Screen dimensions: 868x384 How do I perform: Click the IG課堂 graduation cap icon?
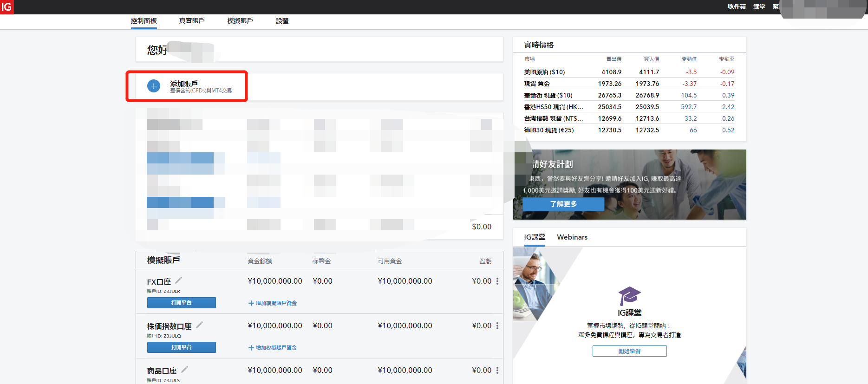click(629, 296)
